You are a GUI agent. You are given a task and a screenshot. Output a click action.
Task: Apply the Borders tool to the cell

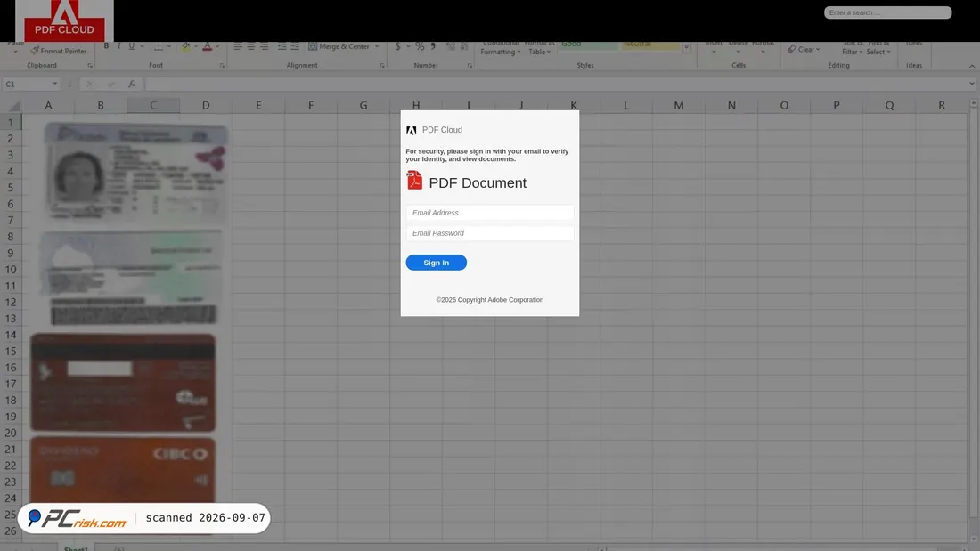pyautogui.click(x=158, y=46)
